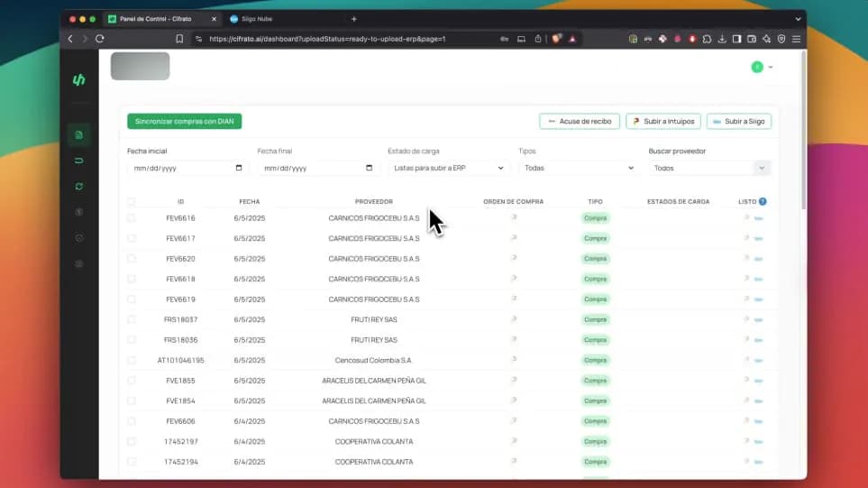Image resolution: width=868 pixels, height=488 pixels.
Task: Open the Estado de carga dropdown
Action: coord(449,168)
